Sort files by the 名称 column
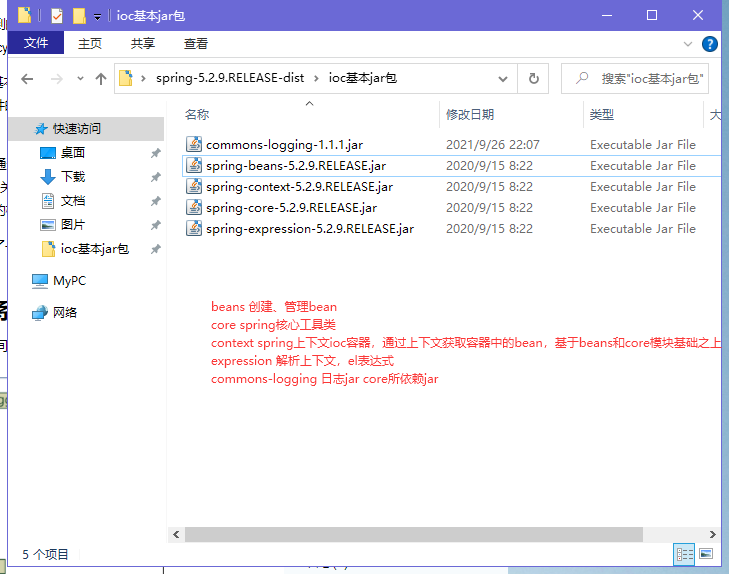The height and width of the screenshot is (574, 729). coord(197,114)
